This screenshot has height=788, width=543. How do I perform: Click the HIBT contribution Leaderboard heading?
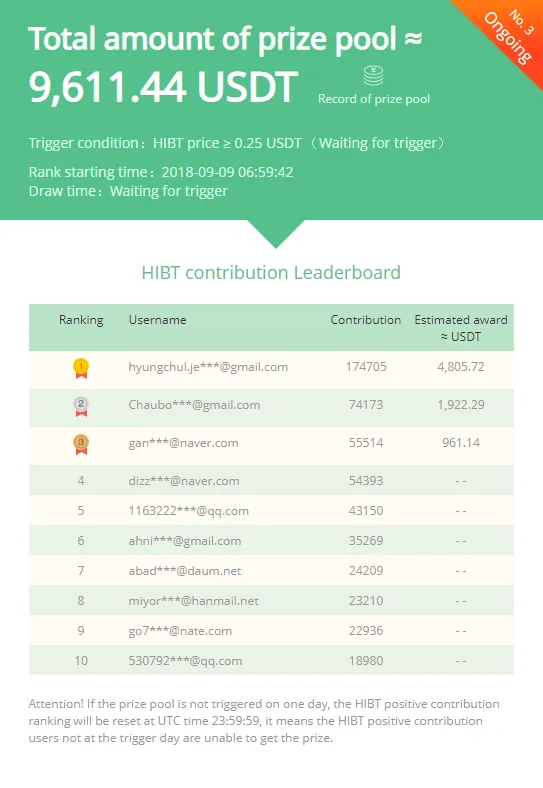(x=271, y=273)
